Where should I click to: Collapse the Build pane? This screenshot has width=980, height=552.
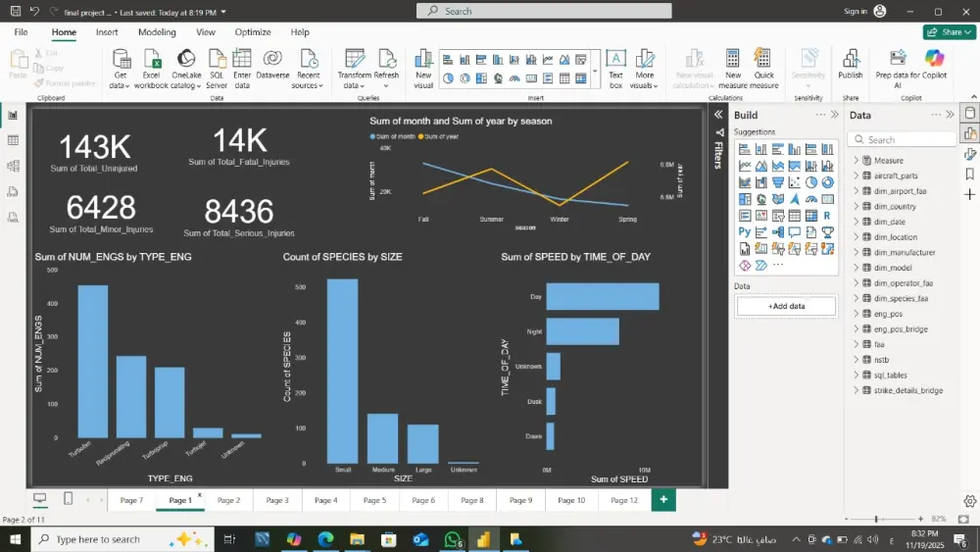834,115
